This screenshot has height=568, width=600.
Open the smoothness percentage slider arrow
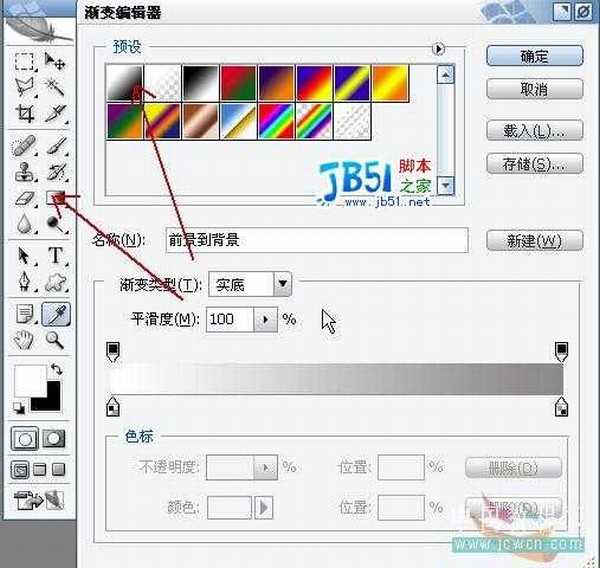pyautogui.click(x=265, y=320)
